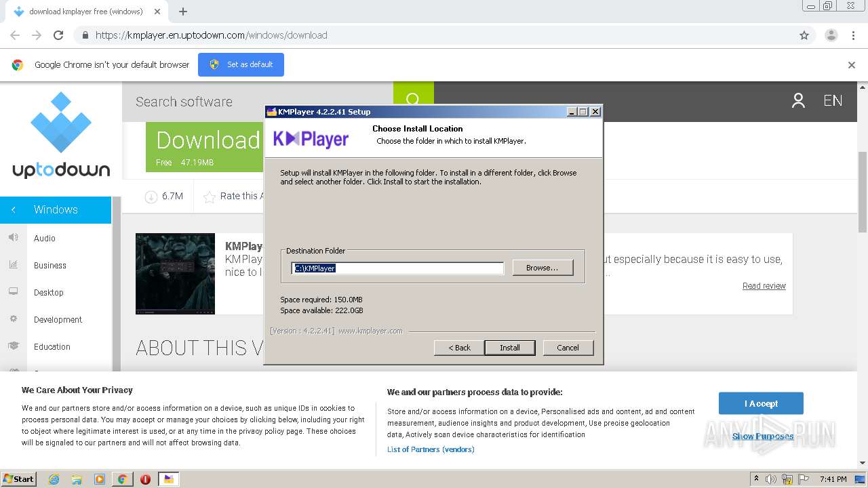Show hidden tray icons arrow
The height and width of the screenshot is (488, 868).
pyautogui.click(x=756, y=479)
